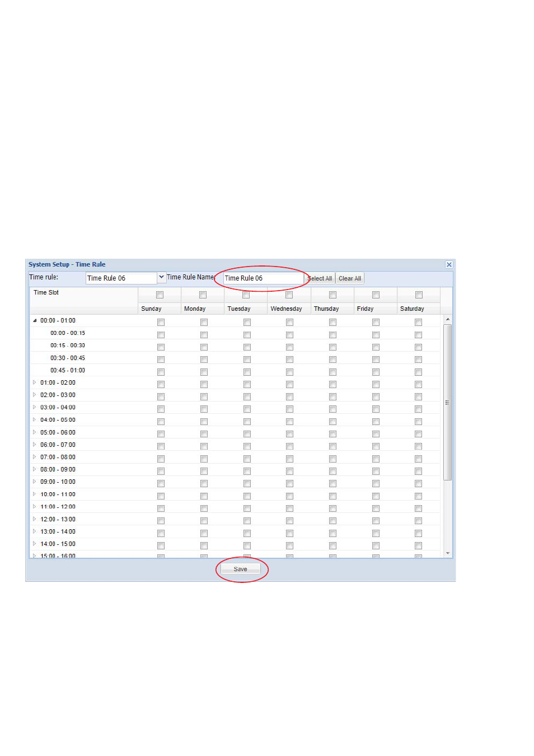Tick Wednesday for 06:00 - 07:00
Image resolution: width=534 pixels, height=756 pixels.
[x=290, y=447]
